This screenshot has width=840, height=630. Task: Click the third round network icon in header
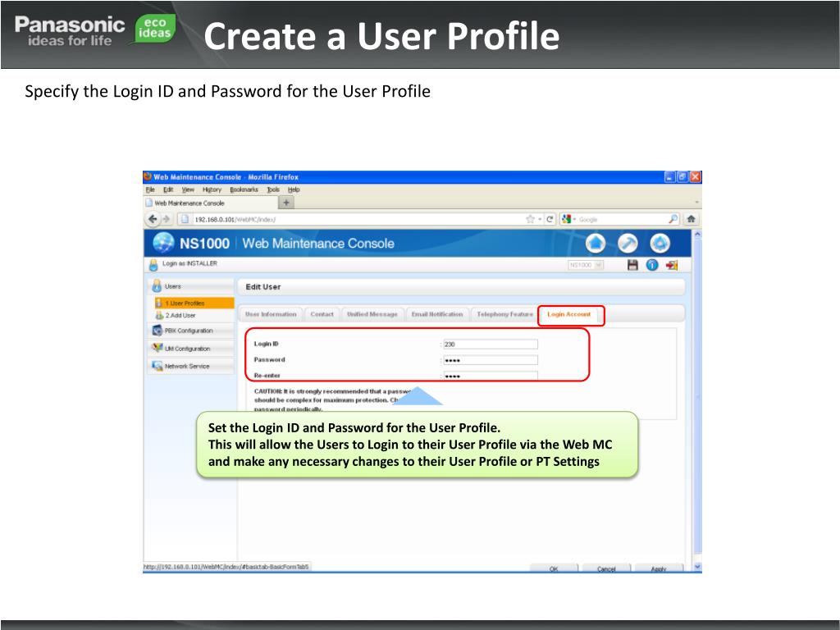click(x=660, y=243)
